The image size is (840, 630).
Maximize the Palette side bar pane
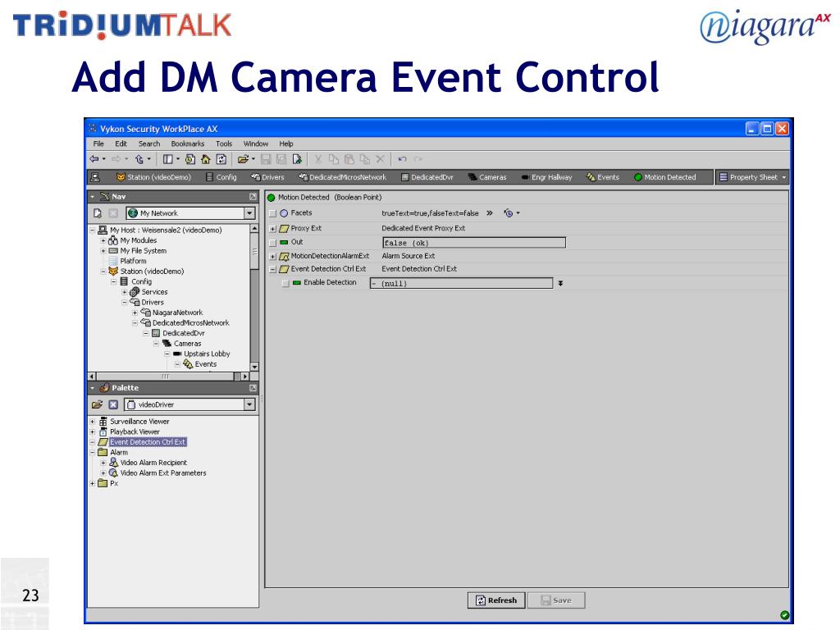point(253,388)
